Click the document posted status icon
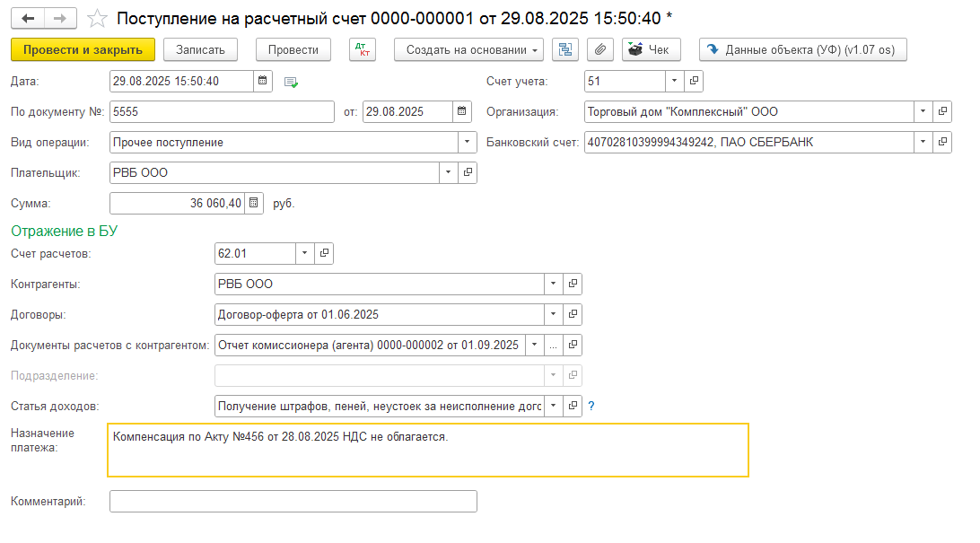This screenshot has width=980, height=543. [x=291, y=83]
